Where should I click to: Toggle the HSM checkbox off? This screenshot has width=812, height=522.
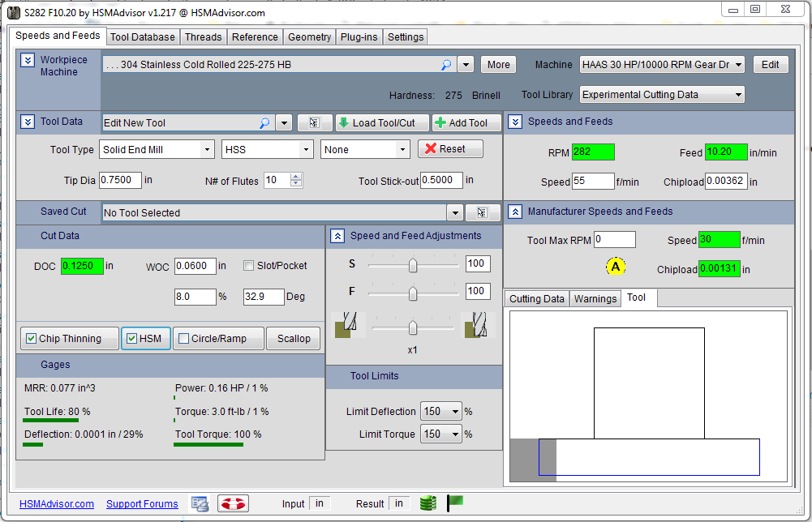pos(131,339)
